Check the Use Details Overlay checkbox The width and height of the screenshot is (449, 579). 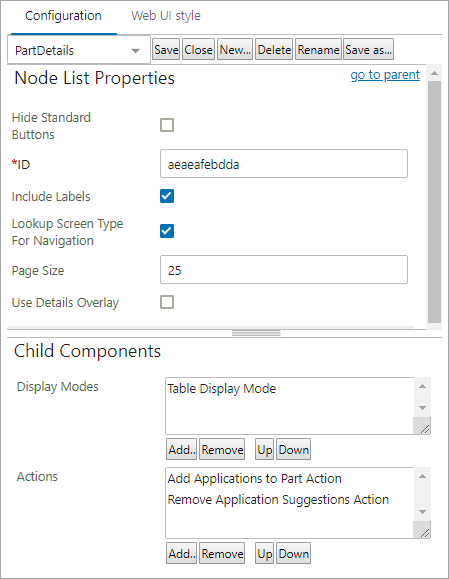click(167, 302)
